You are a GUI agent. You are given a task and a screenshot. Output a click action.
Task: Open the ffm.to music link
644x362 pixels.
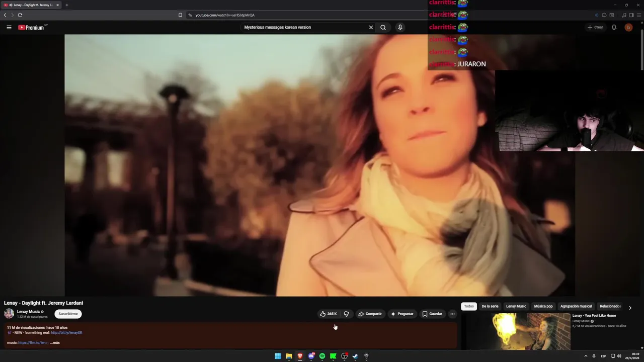point(33,342)
